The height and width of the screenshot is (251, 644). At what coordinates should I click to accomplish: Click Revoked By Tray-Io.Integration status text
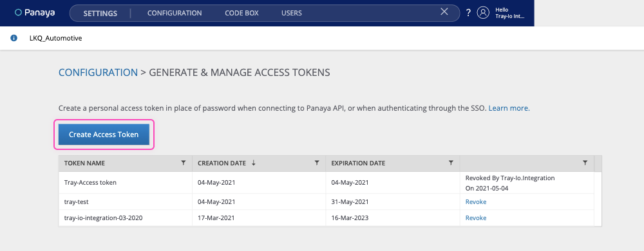coord(510,183)
